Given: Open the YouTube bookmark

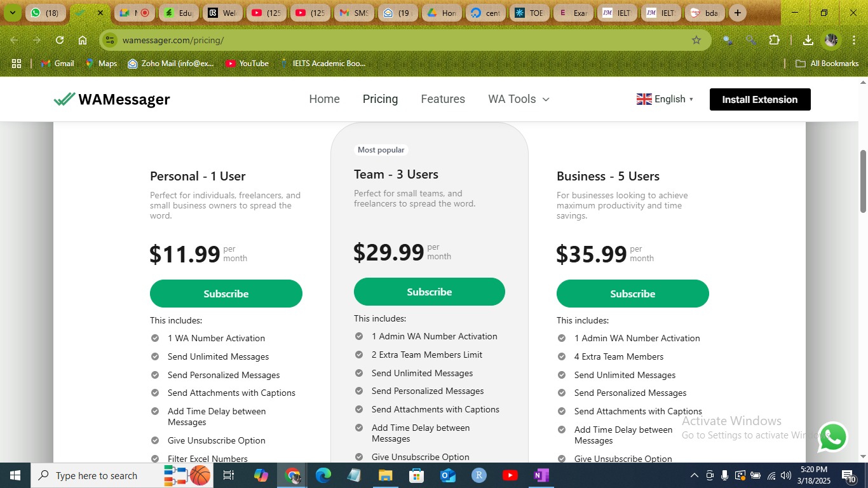Looking at the screenshot, I should pos(247,64).
